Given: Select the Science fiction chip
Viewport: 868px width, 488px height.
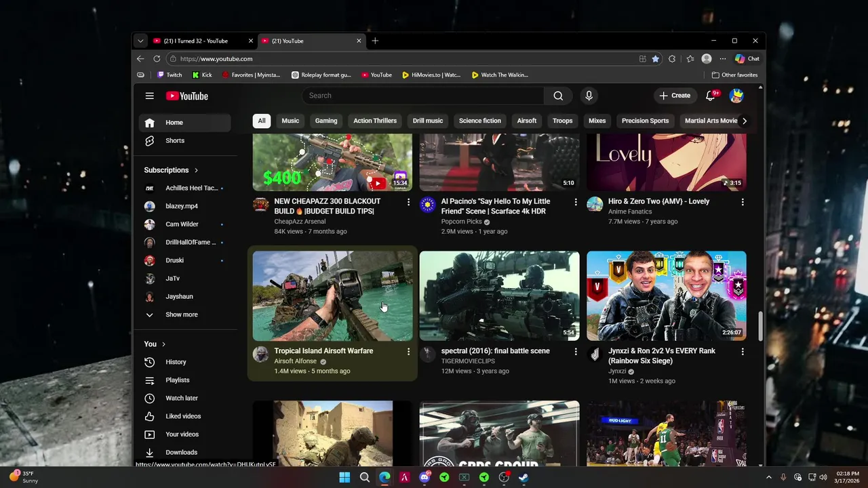Looking at the screenshot, I should pos(480,121).
